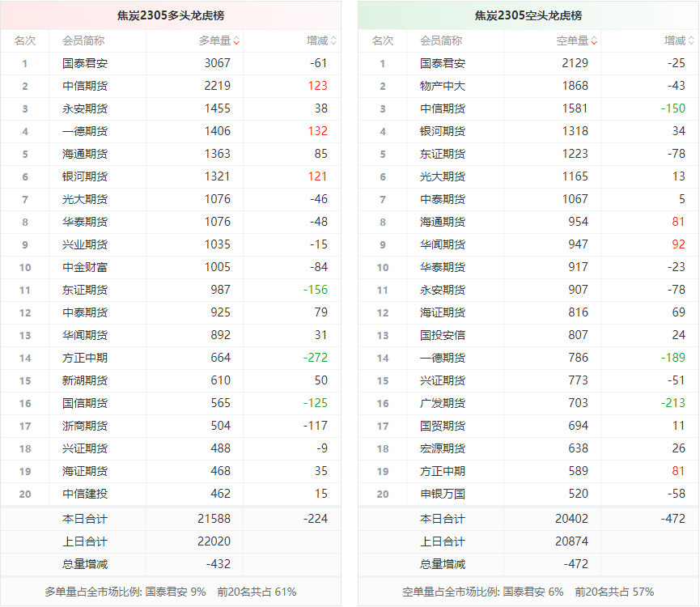Open 浙商期货 in the long-position table
The height and width of the screenshot is (607, 700).
point(84,426)
